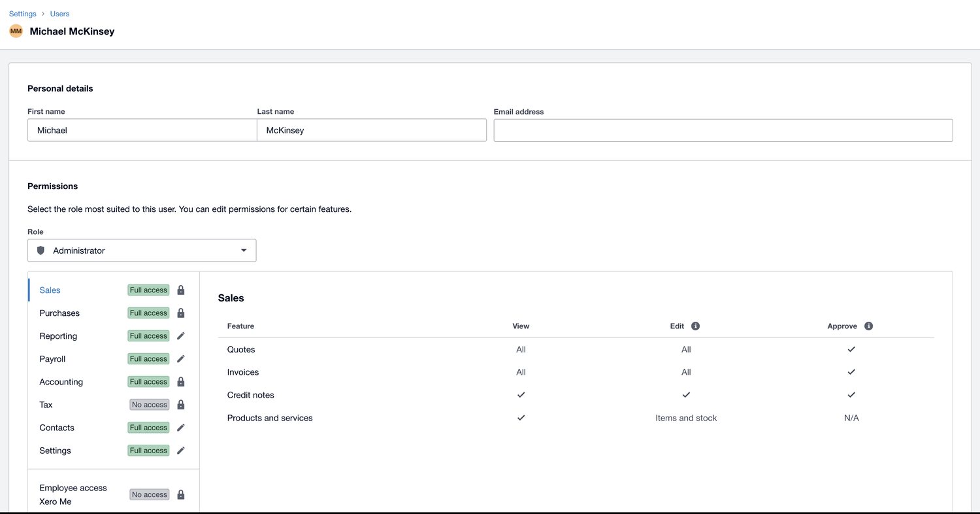
Task: Click the Invoices feature row label
Action: pyautogui.click(x=243, y=372)
